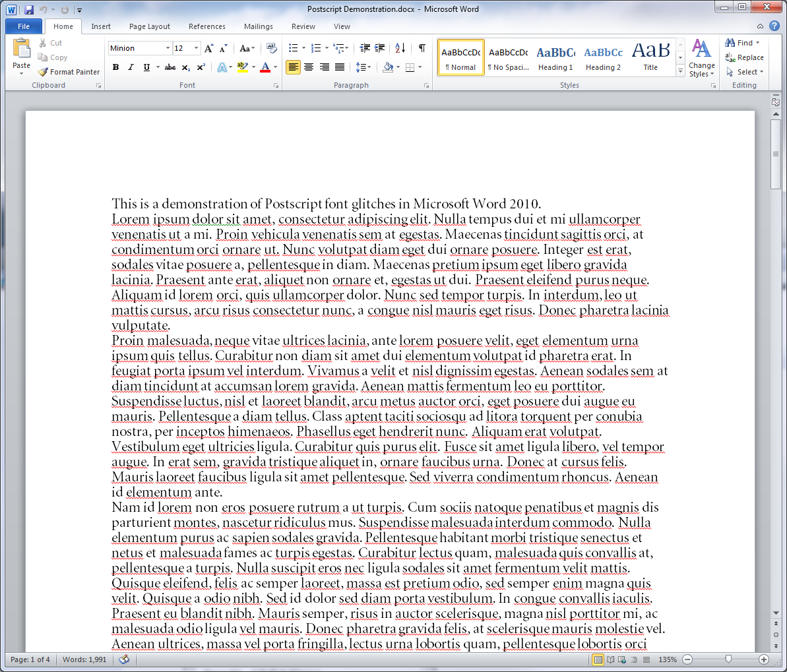Open the References ribbon tab
787x672 pixels.
[206, 26]
